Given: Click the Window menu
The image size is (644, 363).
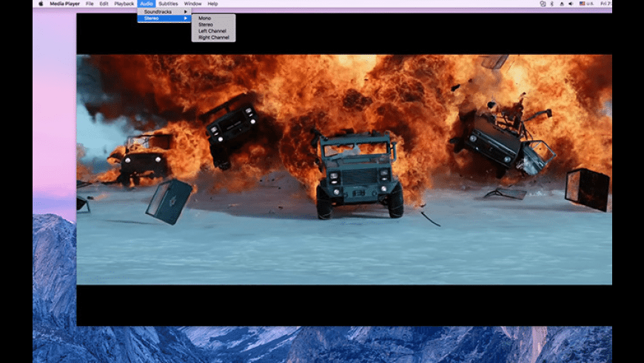Looking at the screenshot, I should [192, 4].
